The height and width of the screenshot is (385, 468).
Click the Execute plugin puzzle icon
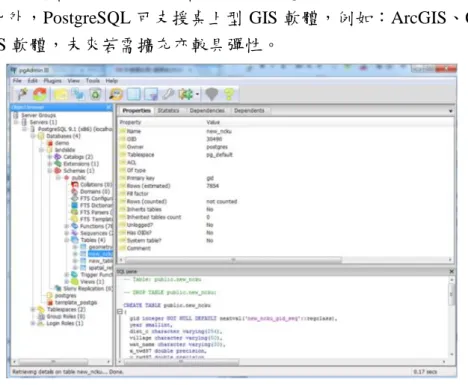[x=186, y=94]
